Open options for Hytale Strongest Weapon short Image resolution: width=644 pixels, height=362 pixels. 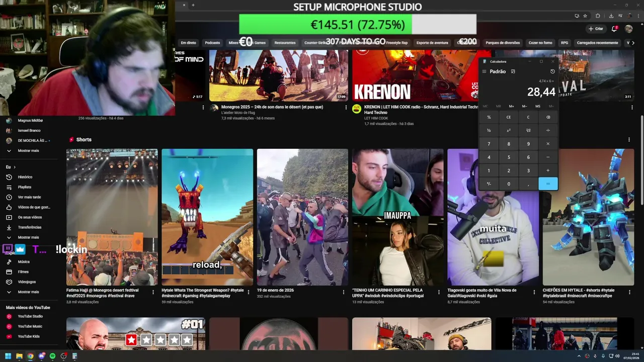point(249,292)
